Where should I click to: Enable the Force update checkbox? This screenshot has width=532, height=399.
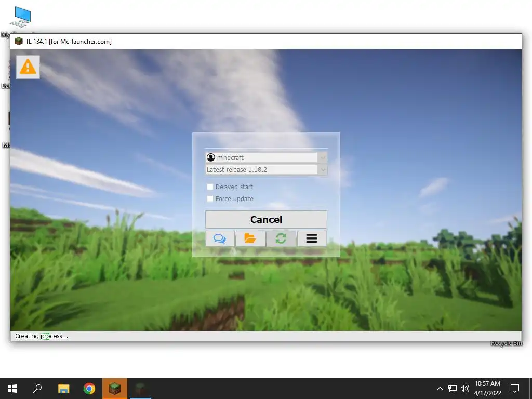[210, 199]
